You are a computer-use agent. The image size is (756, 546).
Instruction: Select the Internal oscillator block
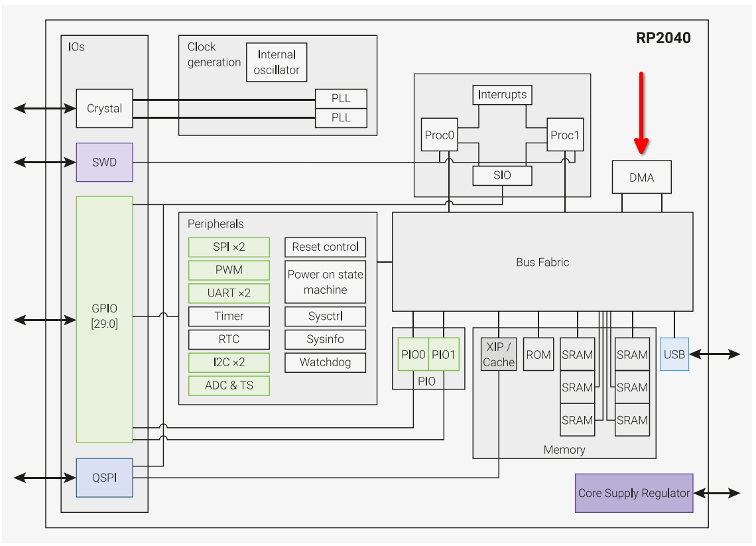pyautogui.click(x=277, y=62)
